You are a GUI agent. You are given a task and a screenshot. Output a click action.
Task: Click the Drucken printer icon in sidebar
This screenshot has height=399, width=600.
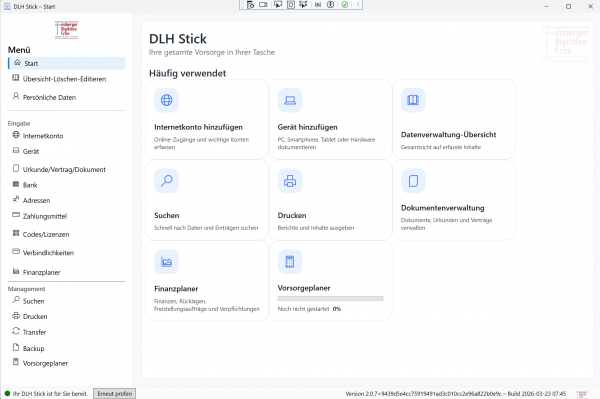[16, 316]
